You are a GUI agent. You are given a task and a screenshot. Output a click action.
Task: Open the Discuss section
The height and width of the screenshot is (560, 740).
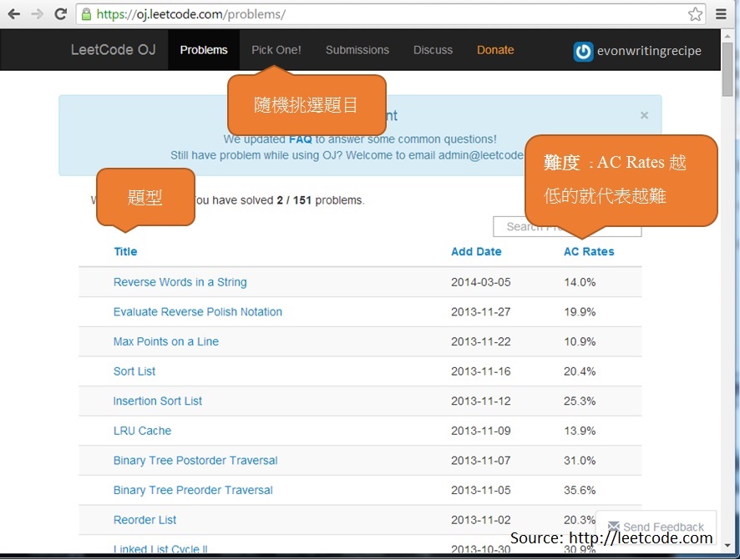433,50
